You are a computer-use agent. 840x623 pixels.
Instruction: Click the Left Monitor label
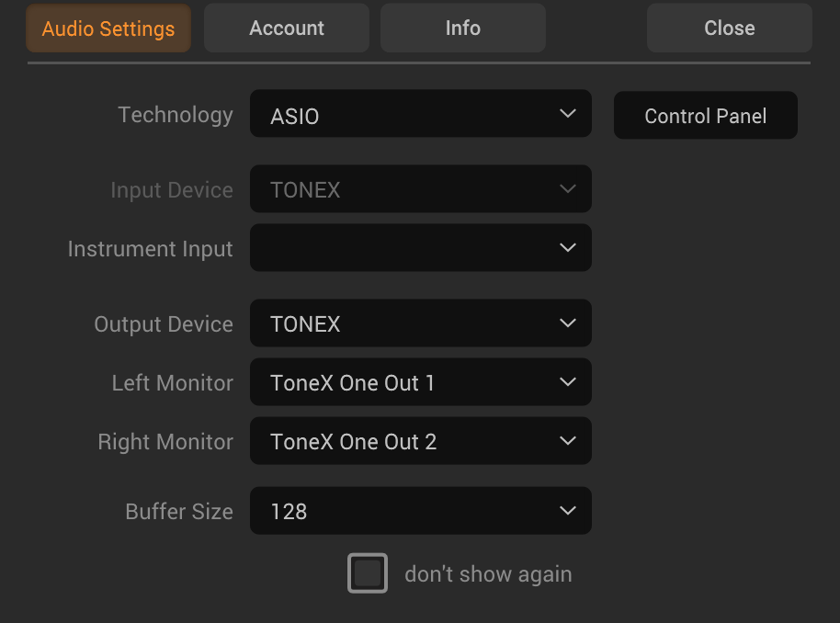[173, 383]
